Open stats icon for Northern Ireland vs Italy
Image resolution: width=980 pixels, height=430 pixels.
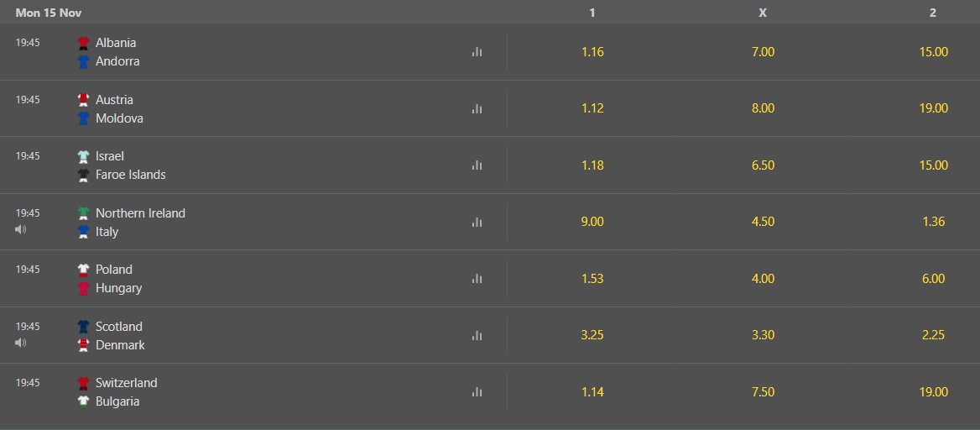click(x=477, y=223)
